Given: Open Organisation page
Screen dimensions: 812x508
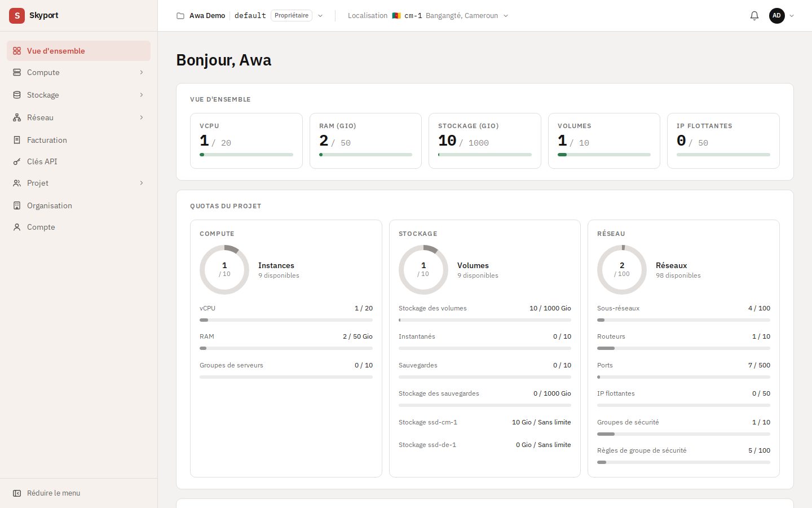Looking at the screenshot, I should (x=79, y=205).
